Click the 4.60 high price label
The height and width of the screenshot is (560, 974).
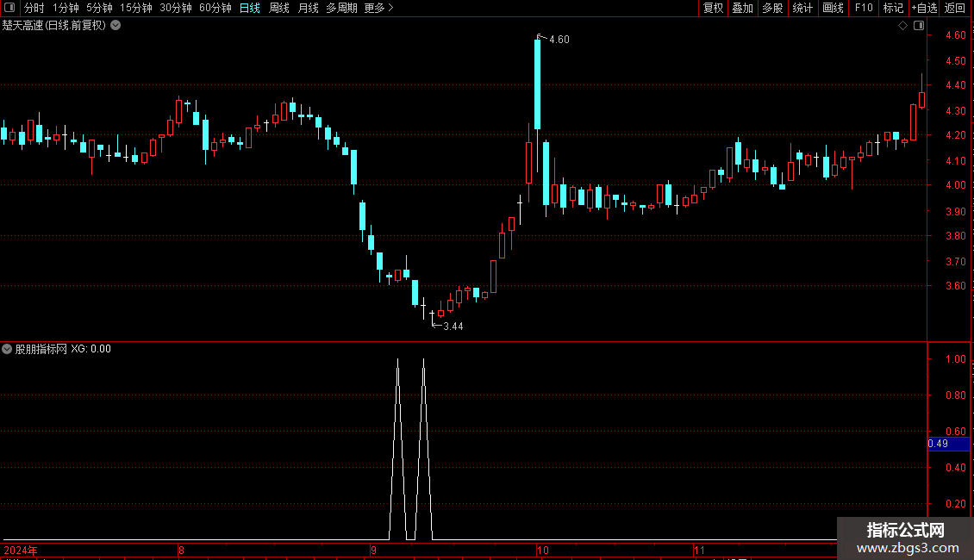tap(559, 40)
